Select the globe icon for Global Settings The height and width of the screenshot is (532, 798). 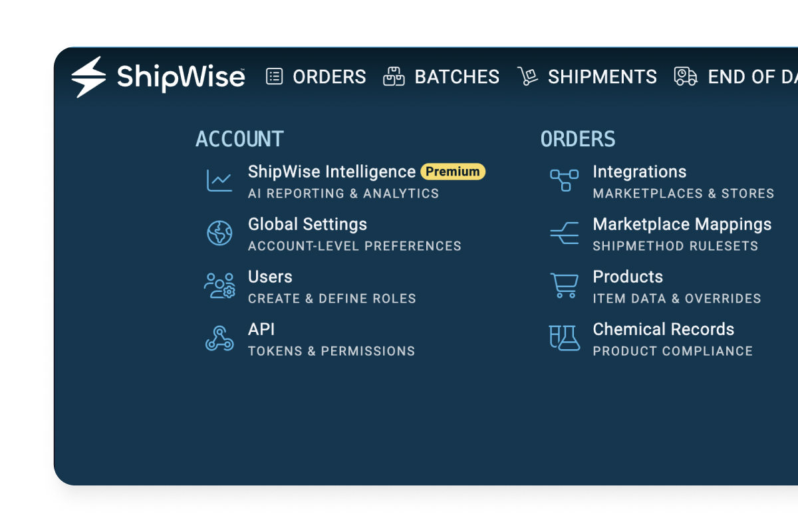(x=219, y=232)
